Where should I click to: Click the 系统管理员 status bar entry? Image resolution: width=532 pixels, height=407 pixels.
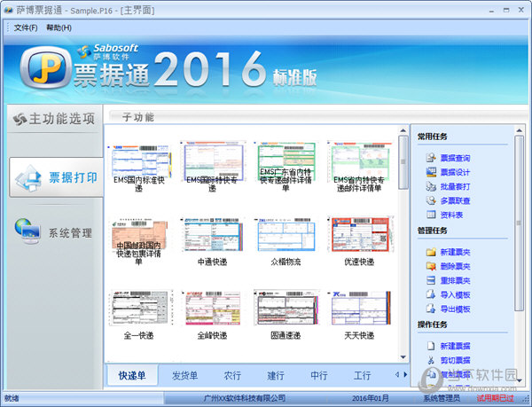[x=442, y=398]
